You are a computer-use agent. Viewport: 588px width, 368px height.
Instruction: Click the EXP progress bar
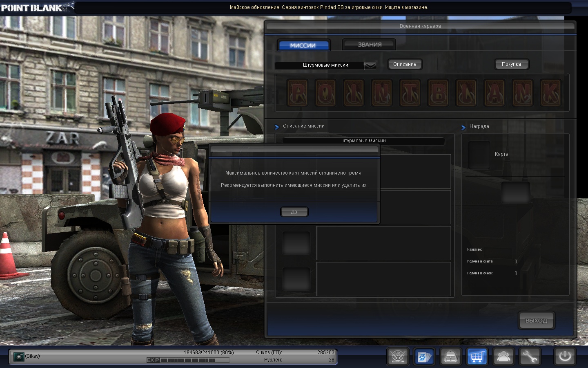(x=188, y=360)
